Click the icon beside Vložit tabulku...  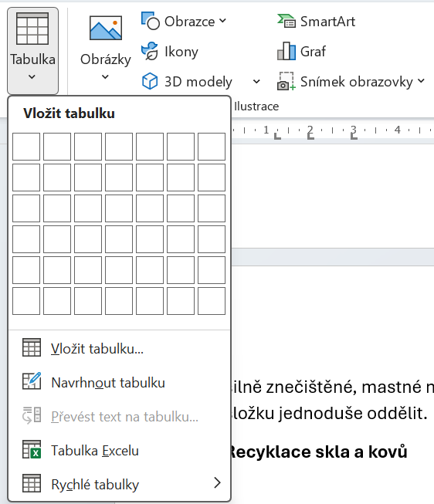pos(32,347)
